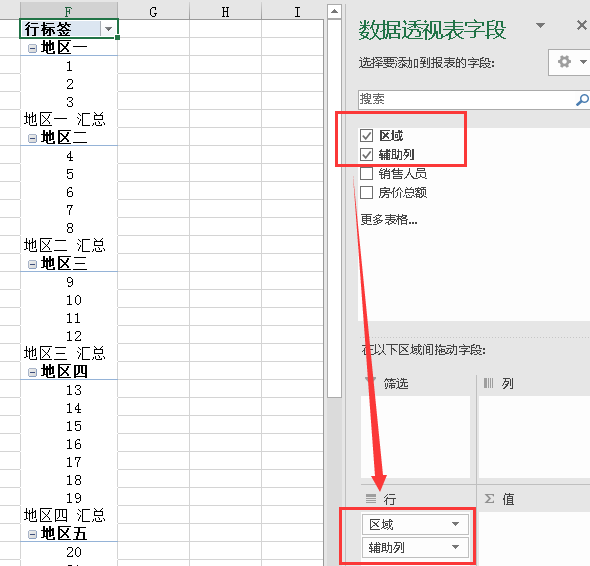Select the cell with value 12

[x=69, y=336]
